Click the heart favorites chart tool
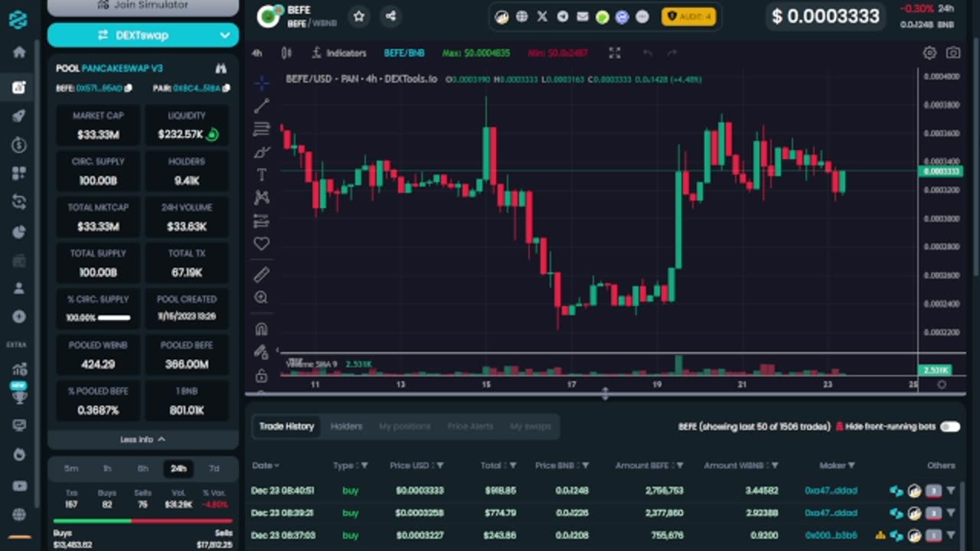980x551 pixels. [x=261, y=243]
